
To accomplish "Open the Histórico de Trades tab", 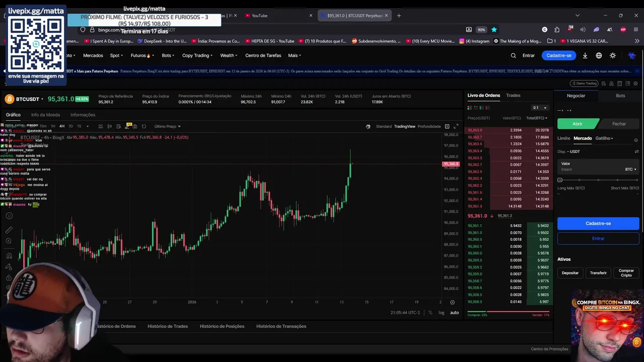I will point(168,326).
